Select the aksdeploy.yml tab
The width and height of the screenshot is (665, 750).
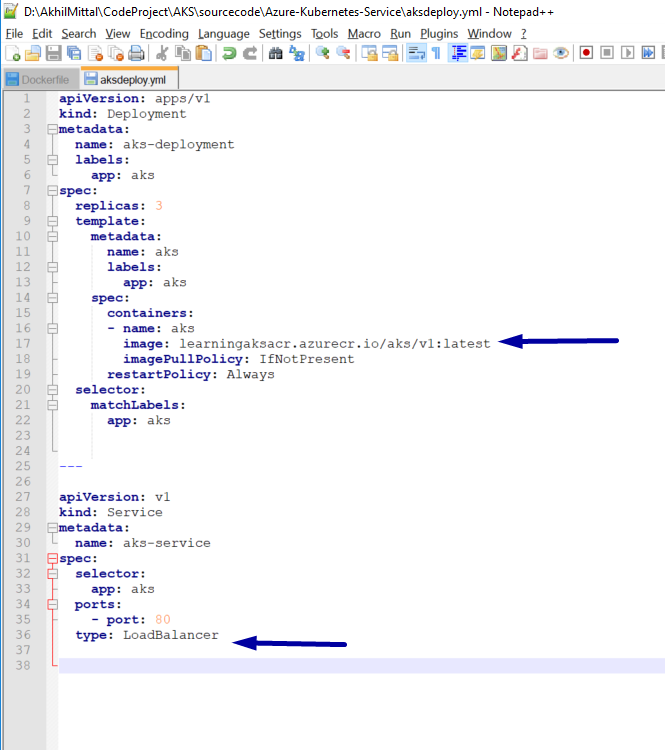129,79
